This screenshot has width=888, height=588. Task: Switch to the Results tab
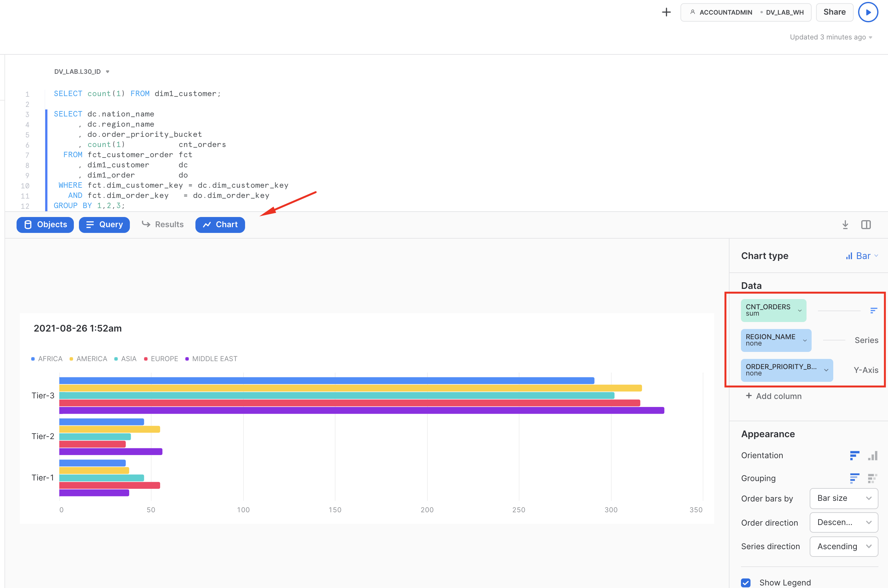tap(163, 224)
